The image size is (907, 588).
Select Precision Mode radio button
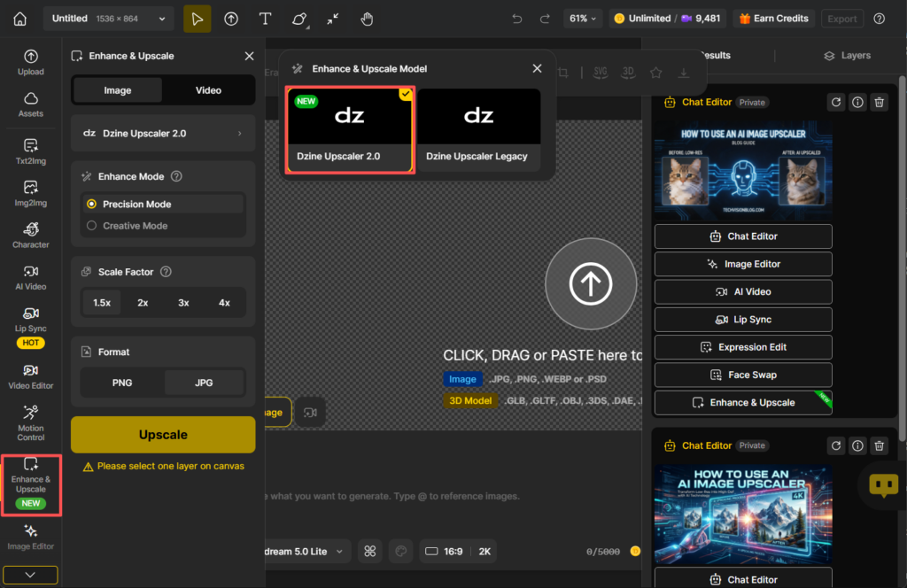pyautogui.click(x=92, y=204)
